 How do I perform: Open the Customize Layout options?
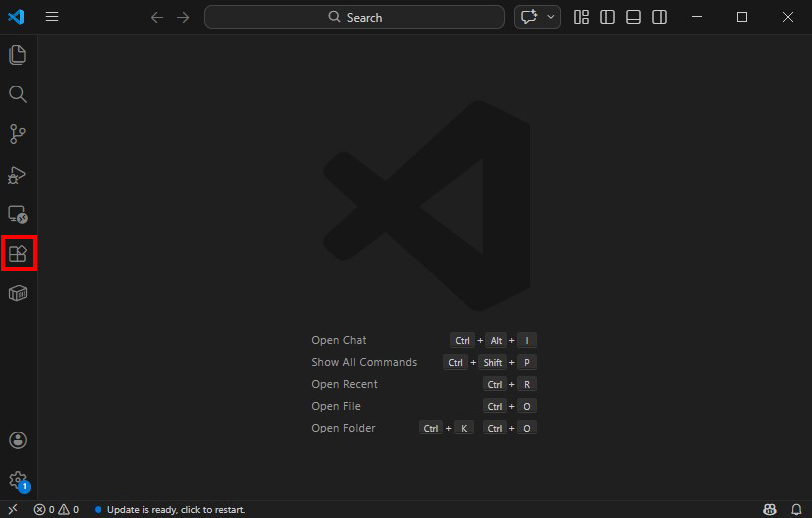pyautogui.click(x=581, y=17)
